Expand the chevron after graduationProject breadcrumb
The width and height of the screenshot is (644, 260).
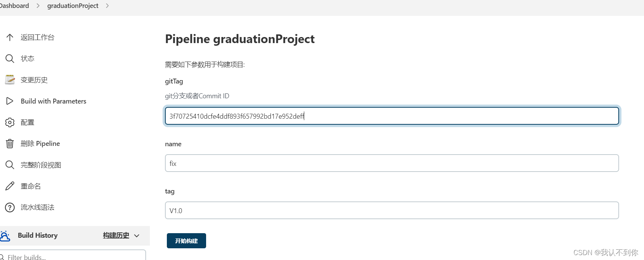click(x=107, y=6)
